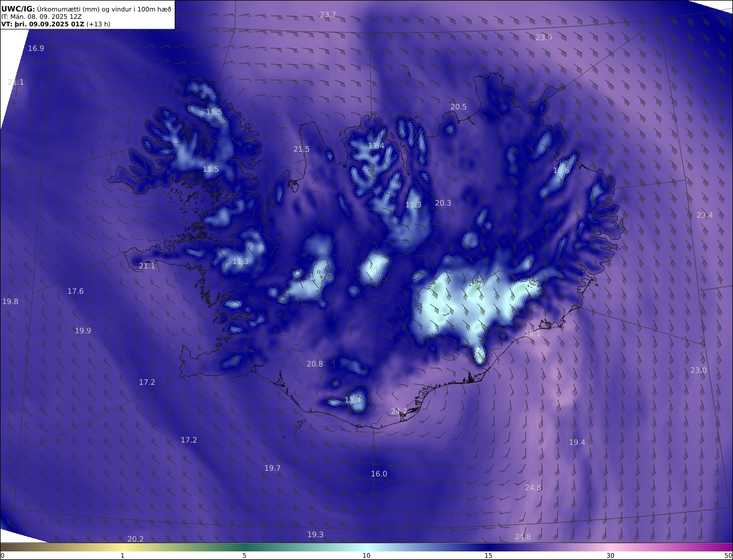Click the inland value 20.8

315,364
